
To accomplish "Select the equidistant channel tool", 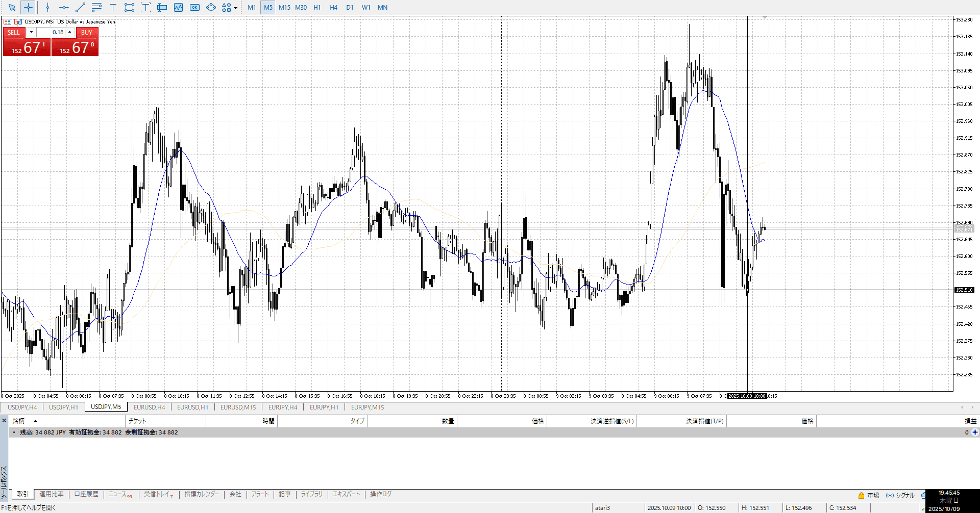I will point(96,8).
